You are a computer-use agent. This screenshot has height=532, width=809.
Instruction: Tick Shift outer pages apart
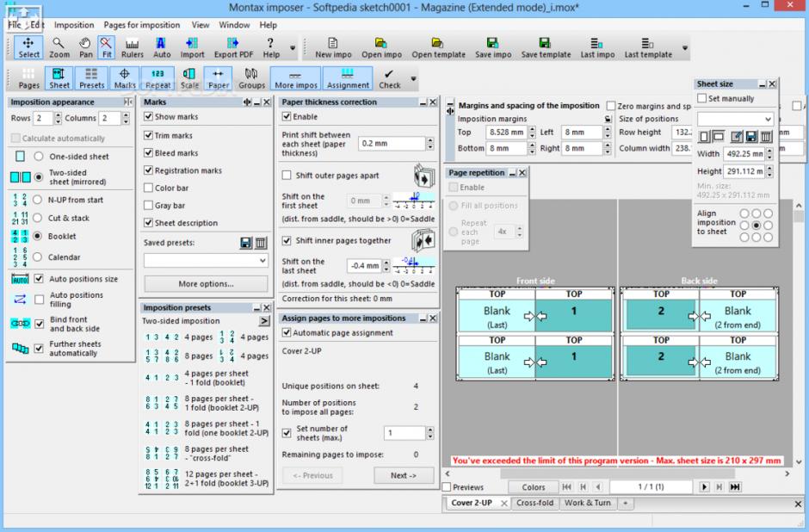pos(287,175)
